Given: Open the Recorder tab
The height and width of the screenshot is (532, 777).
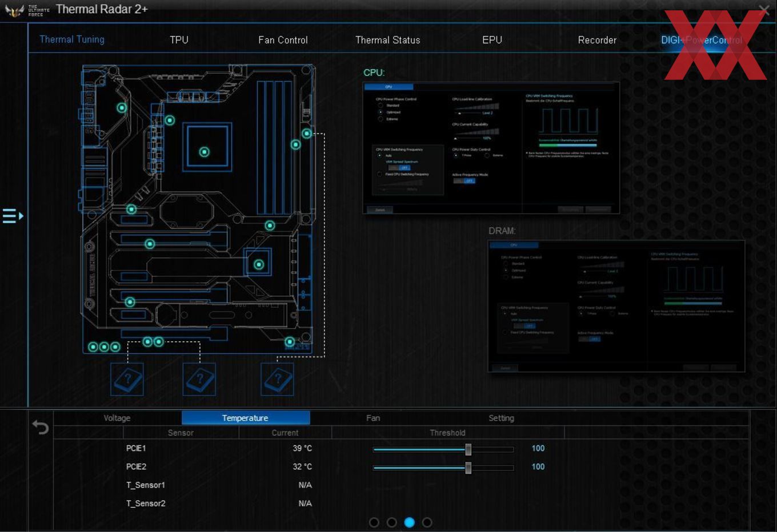Looking at the screenshot, I should [x=597, y=40].
